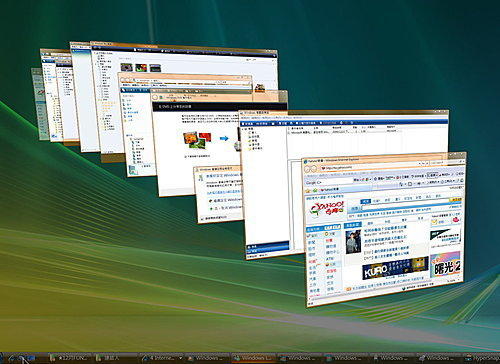
Task: Click the Internet Explorer quick launch icon on taskbar
Action: 12,359
